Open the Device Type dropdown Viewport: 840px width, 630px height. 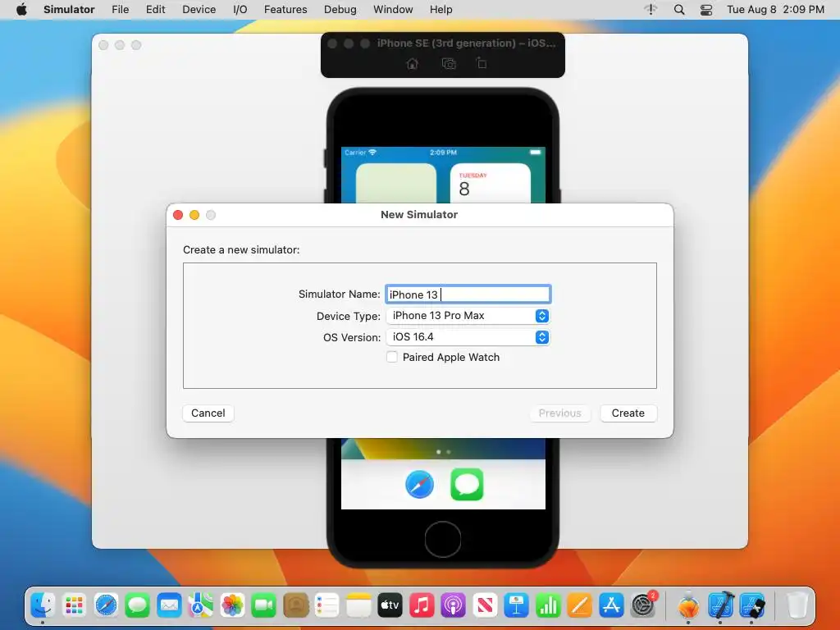pyautogui.click(x=468, y=316)
